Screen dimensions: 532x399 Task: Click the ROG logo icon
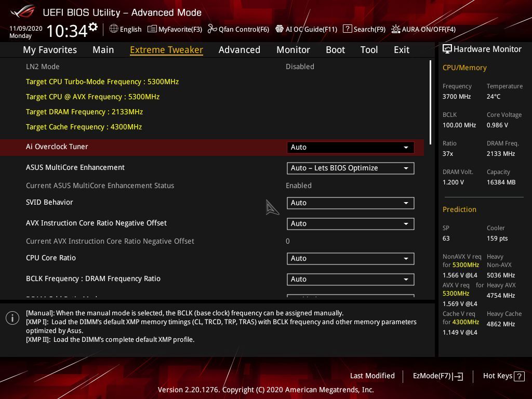(x=23, y=12)
